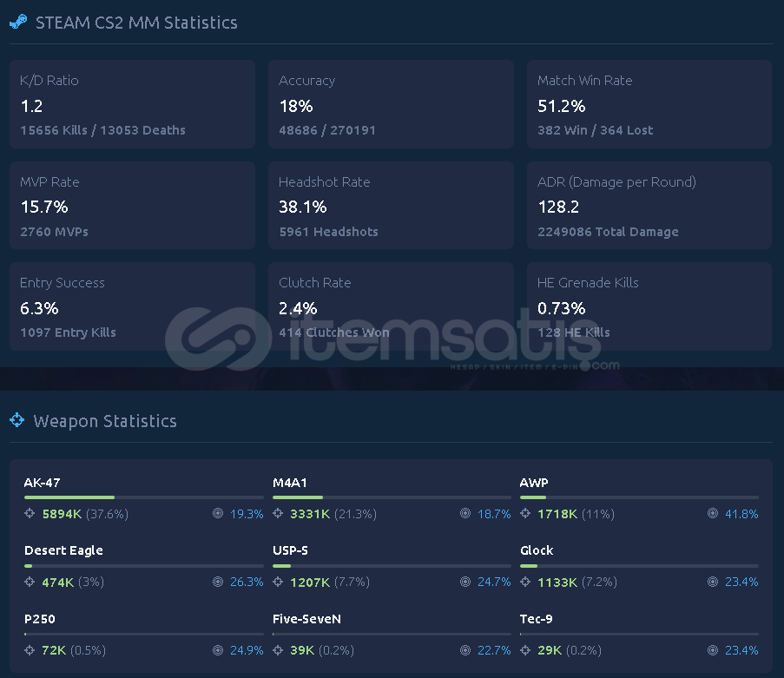Click the P250 usage progress bar

(144, 634)
